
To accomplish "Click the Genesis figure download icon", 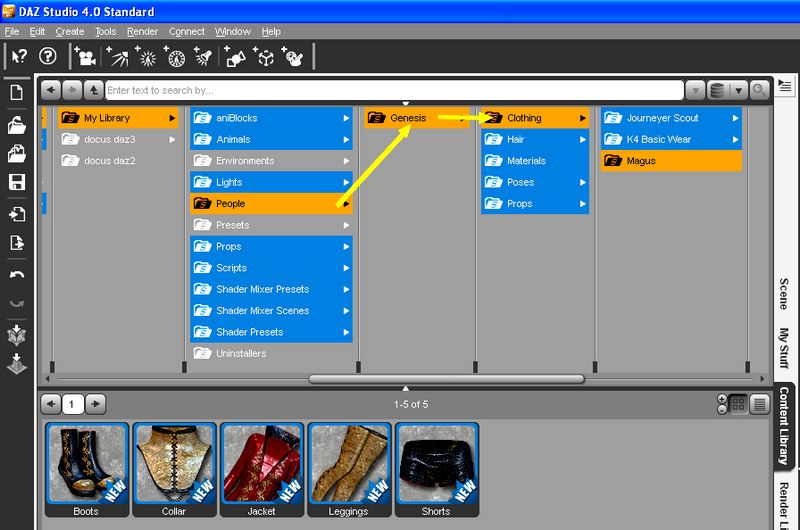I will pos(17,335).
